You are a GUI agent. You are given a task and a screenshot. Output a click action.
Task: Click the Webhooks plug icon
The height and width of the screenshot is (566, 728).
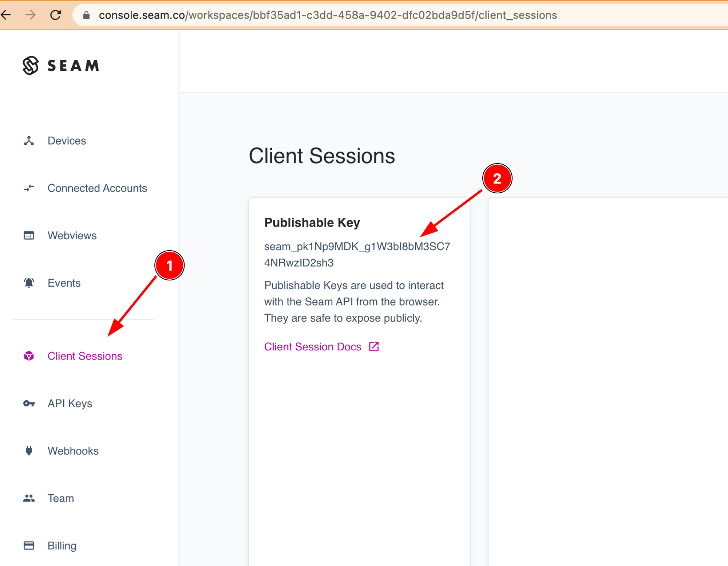[29, 451]
